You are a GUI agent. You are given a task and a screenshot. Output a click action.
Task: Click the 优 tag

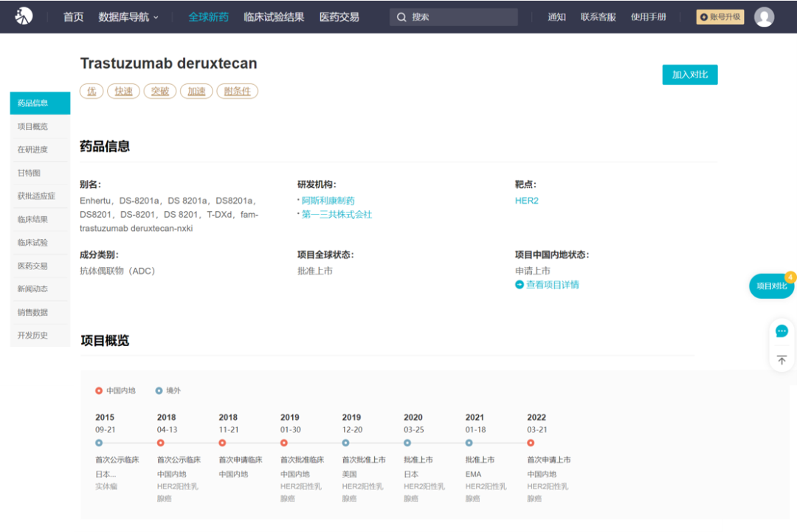[x=92, y=91]
